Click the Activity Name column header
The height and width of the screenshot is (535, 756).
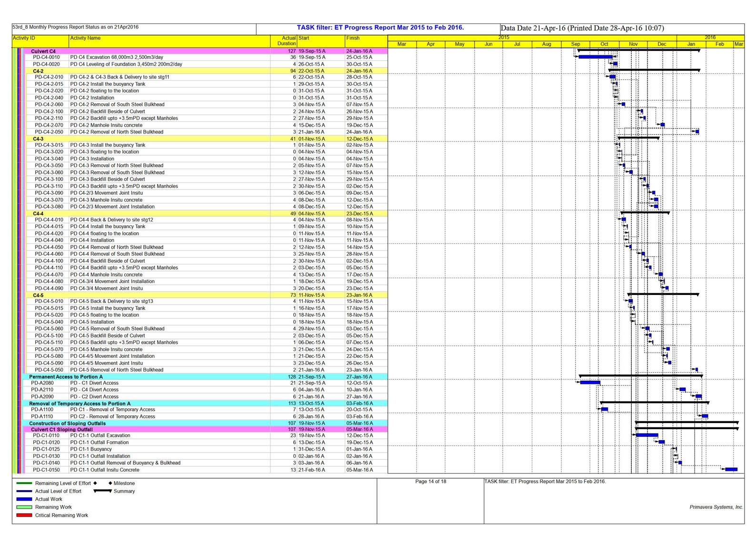tap(169, 41)
